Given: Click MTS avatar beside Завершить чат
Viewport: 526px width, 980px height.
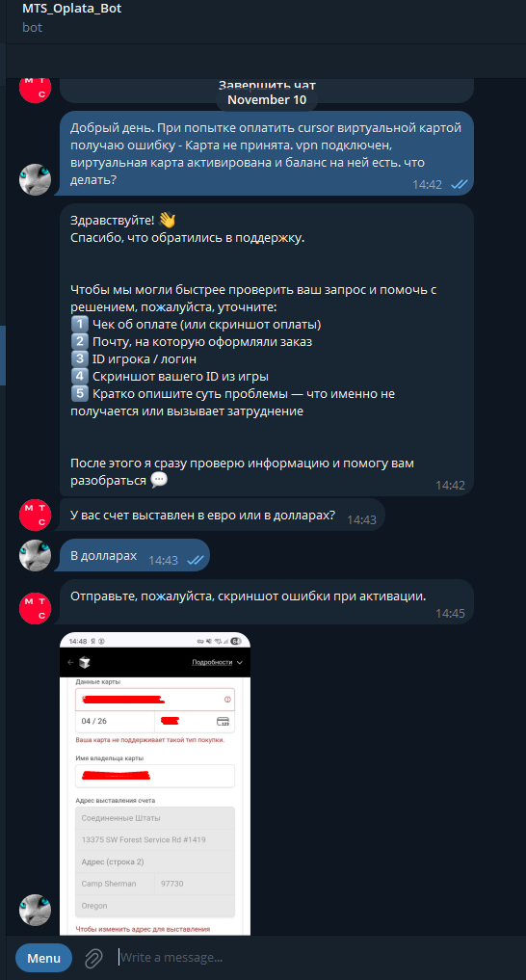Looking at the screenshot, I should tap(36, 87).
